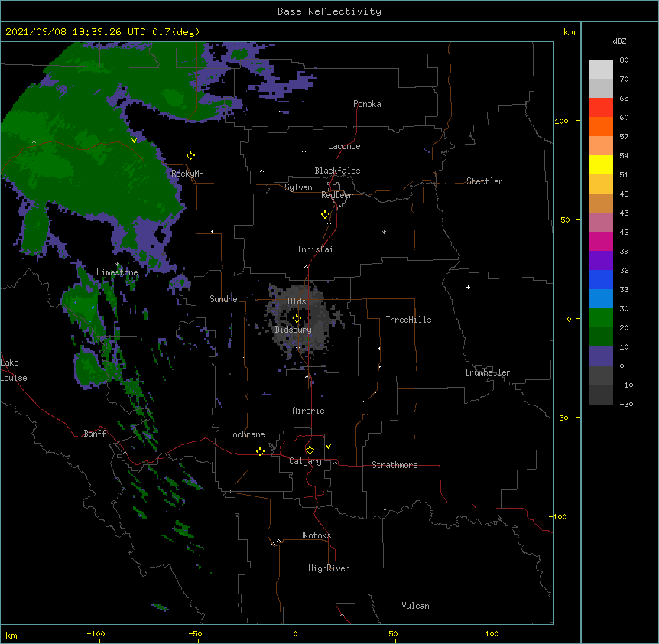This screenshot has width=659, height=644.
Task: Select the RedDeer city label
Action: click(x=336, y=195)
